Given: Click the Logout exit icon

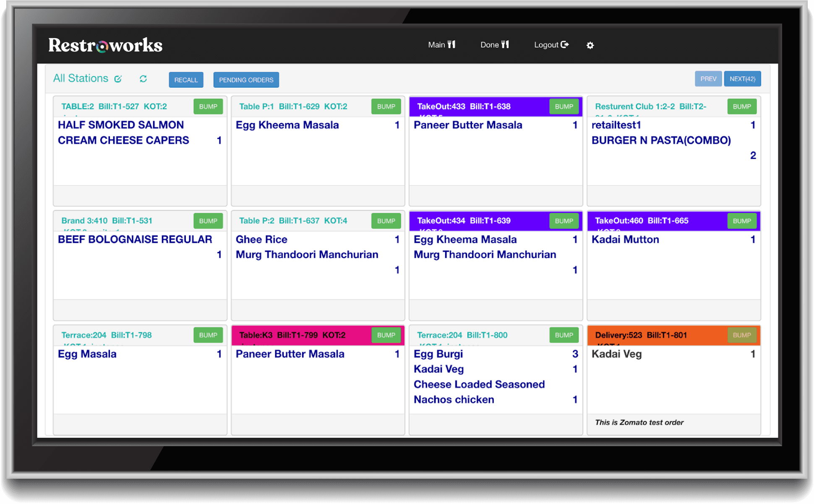Looking at the screenshot, I should click(565, 44).
